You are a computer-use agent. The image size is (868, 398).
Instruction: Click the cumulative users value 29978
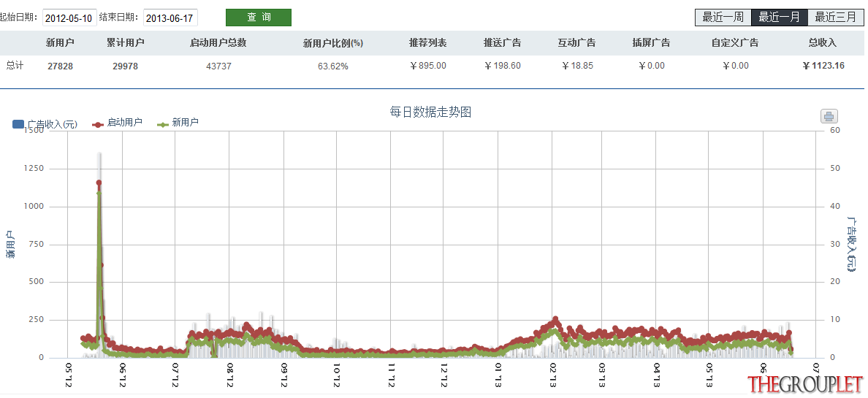126,66
